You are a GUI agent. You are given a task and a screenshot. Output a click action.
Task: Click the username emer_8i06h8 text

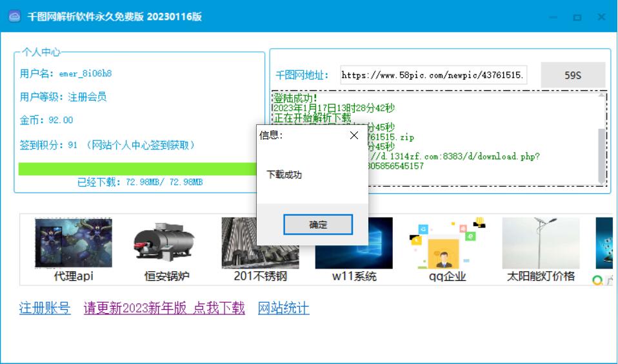coord(85,73)
